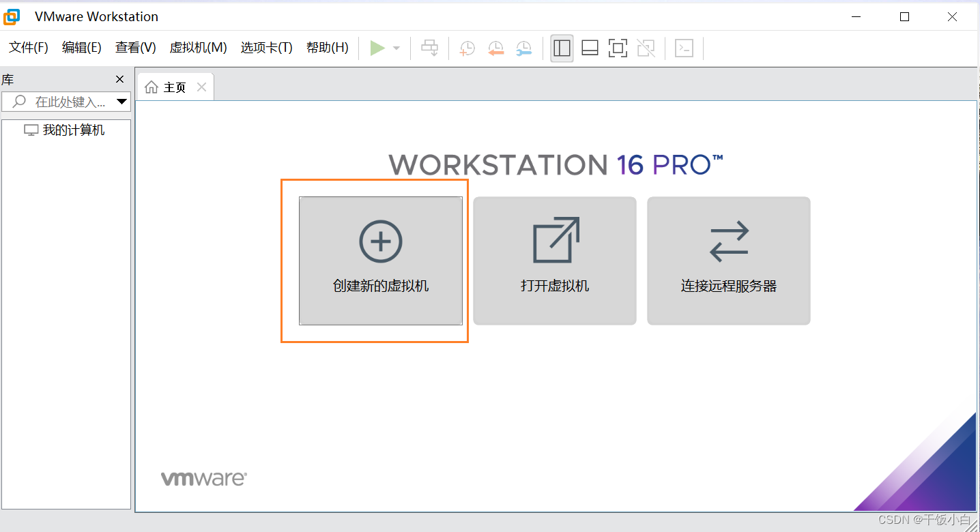Click the full screen mode icon
980x532 pixels.
[x=618, y=48]
